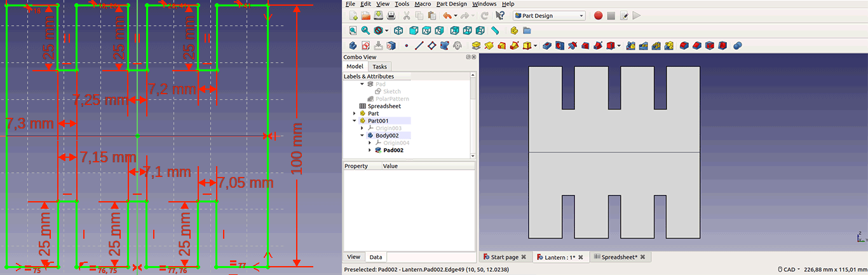Viewport: 868px width, 275px height.
Task: Open the undo history dropdown arrow
Action: tap(456, 16)
